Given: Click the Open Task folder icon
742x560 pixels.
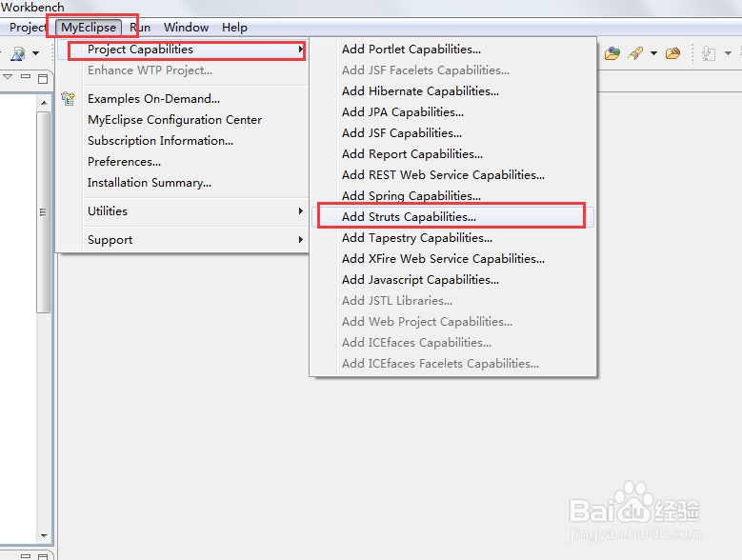Looking at the screenshot, I should coord(672,53).
